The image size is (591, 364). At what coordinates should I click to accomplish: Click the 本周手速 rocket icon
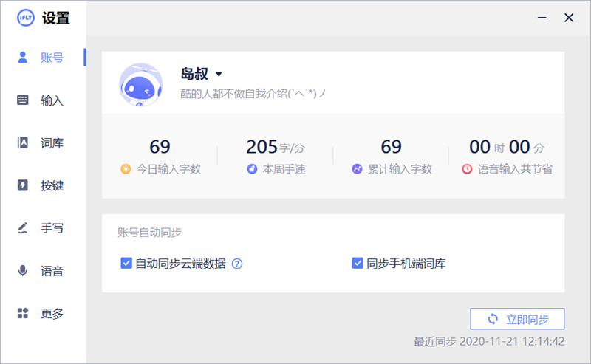click(253, 169)
